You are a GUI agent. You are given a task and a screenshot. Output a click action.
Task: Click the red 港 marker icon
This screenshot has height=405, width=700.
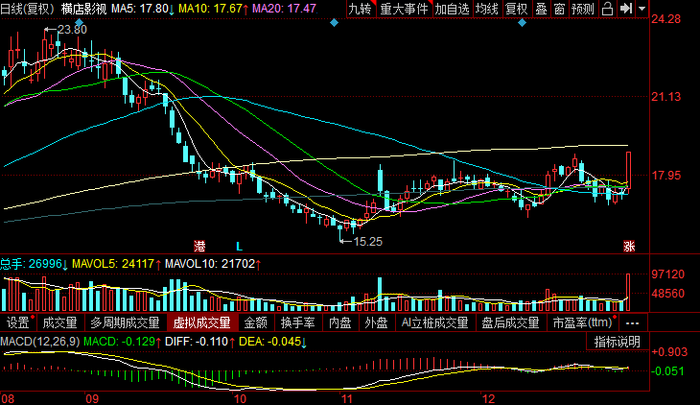pos(200,246)
